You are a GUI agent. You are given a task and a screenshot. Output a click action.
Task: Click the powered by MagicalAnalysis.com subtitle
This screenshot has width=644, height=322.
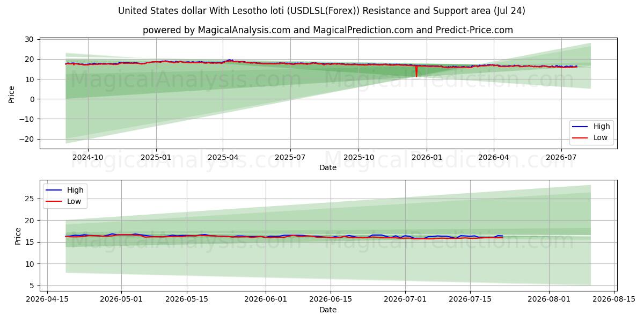328,30
